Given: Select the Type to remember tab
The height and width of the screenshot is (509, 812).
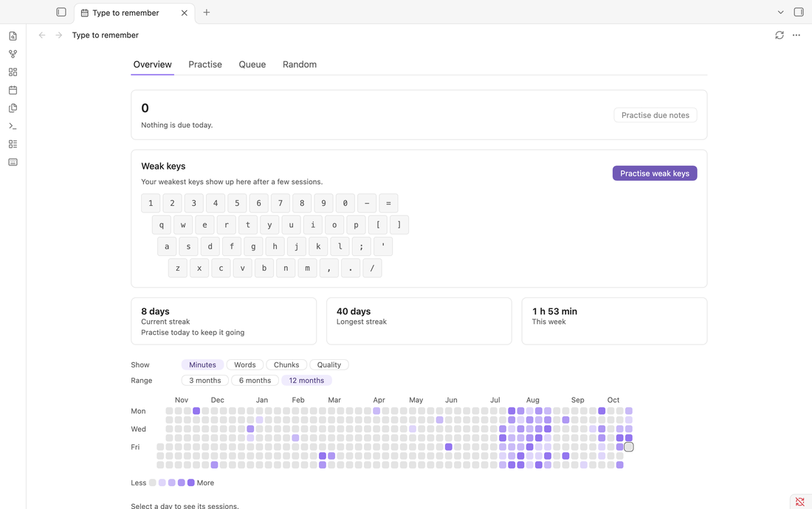Looking at the screenshot, I should point(134,13).
